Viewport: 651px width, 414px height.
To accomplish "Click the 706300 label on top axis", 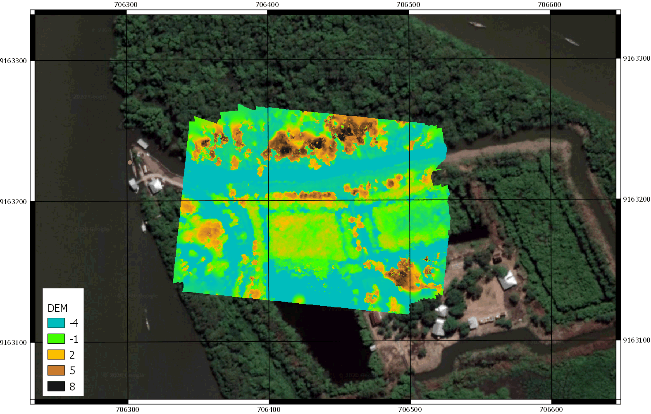I will point(127,5).
